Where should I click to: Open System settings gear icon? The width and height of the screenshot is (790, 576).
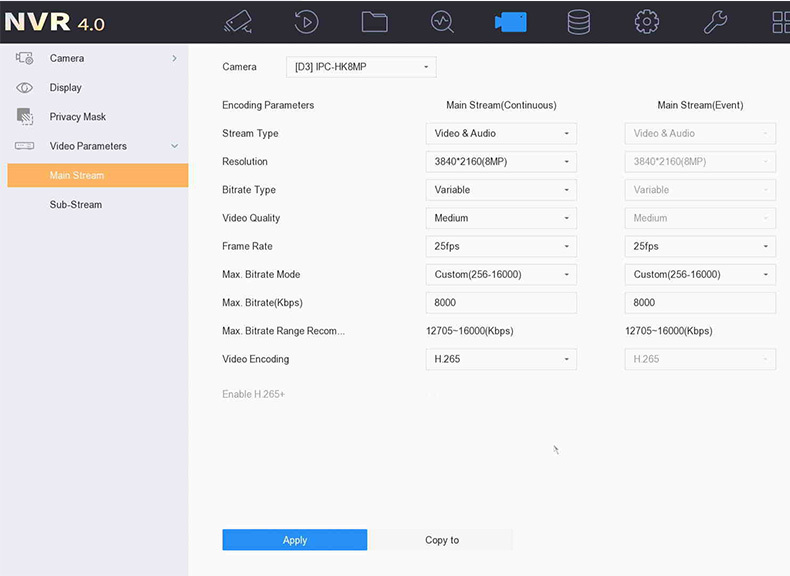646,22
